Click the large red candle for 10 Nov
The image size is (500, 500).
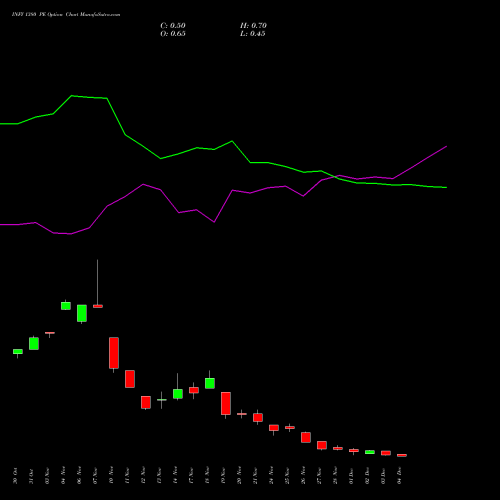(x=114, y=353)
